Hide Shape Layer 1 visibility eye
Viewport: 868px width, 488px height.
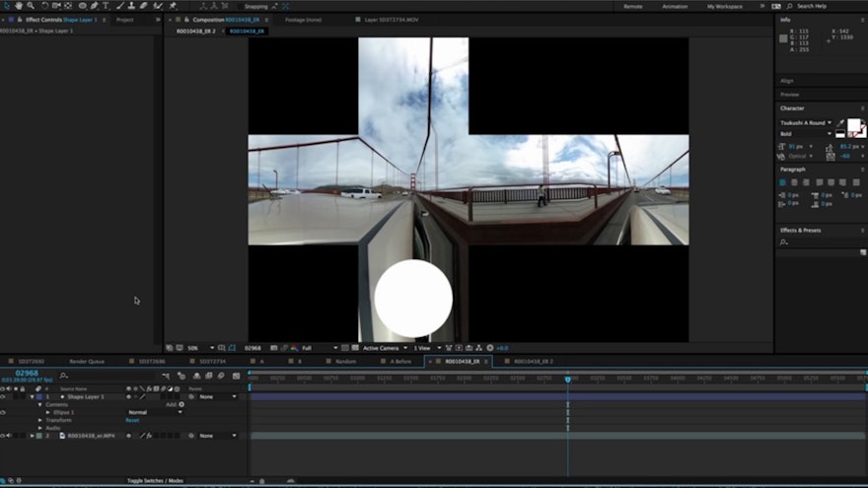(3, 396)
